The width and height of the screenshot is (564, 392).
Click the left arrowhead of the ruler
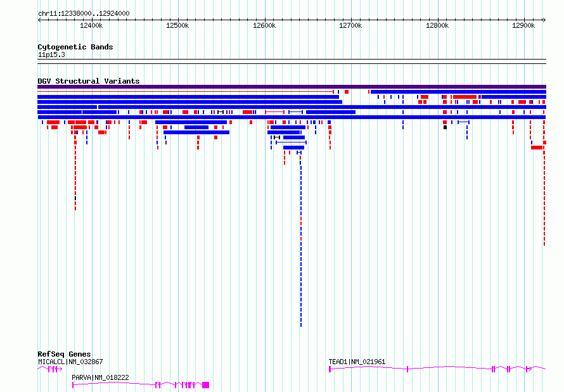(x=39, y=20)
